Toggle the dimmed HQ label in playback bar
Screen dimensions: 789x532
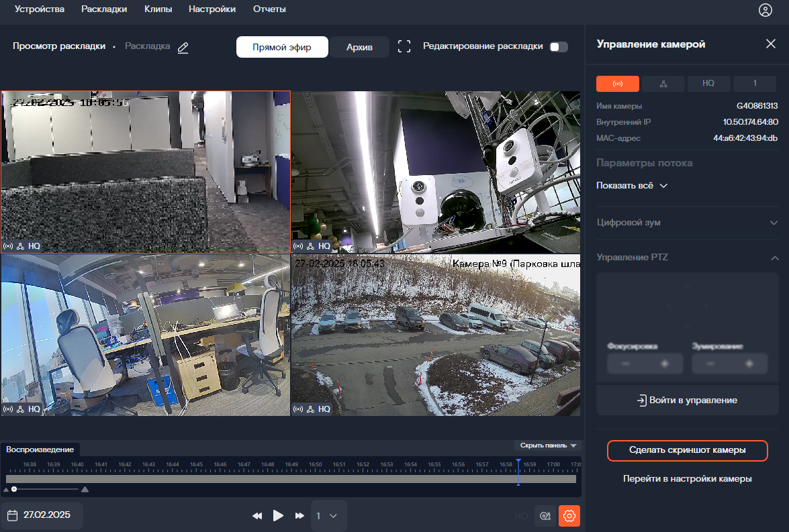pyautogui.click(x=521, y=516)
